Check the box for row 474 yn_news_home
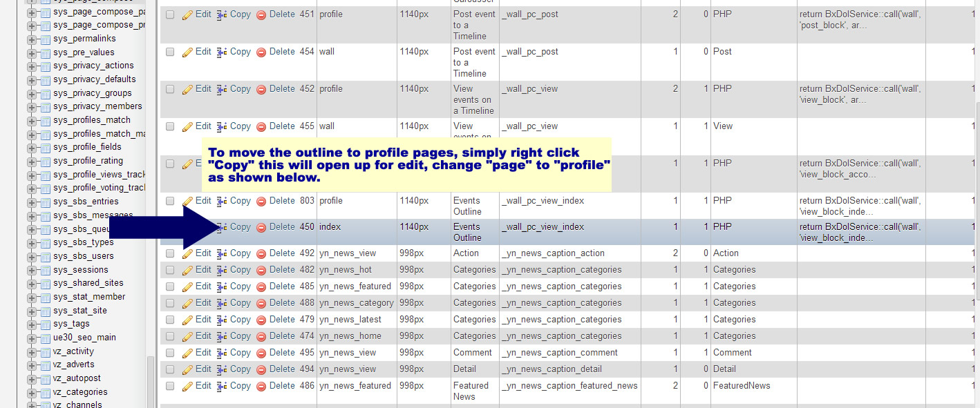Image resolution: width=980 pixels, height=408 pixels. pyautogui.click(x=170, y=336)
